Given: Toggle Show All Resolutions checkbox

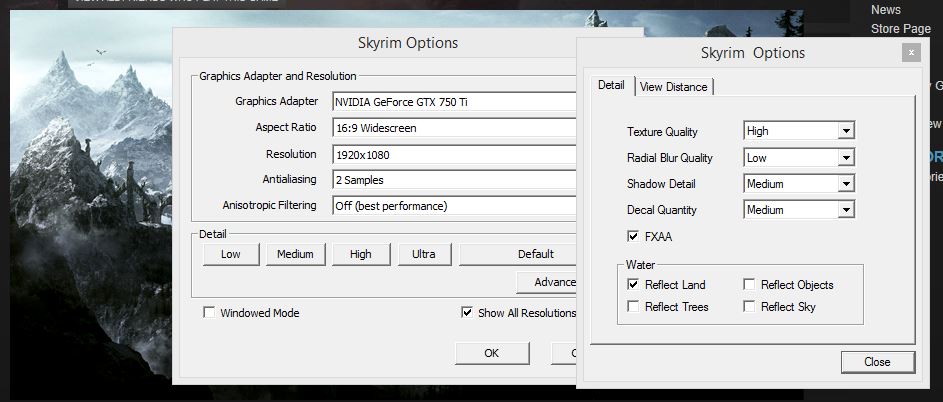Looking at the screenshot, I should (x=467, y=313).
